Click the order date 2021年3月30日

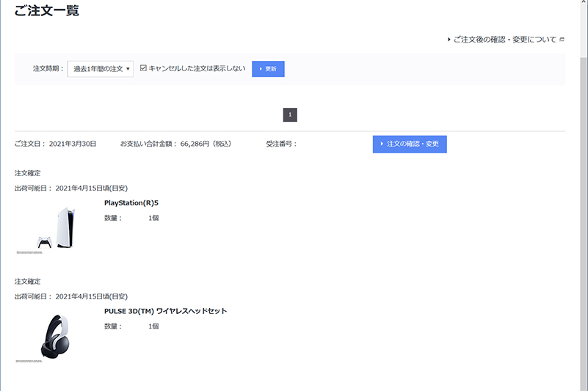point(73,144)
